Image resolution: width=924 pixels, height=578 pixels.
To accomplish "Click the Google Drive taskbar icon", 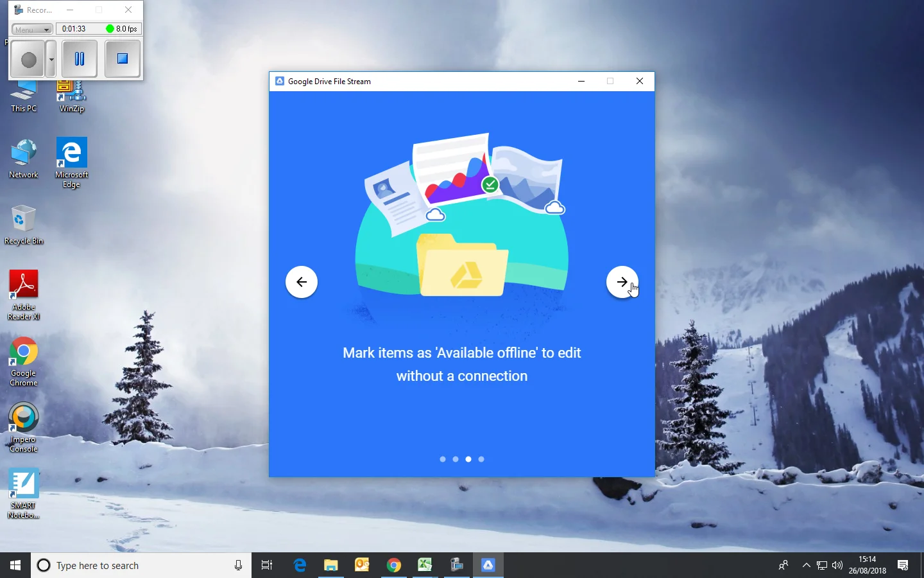I will (x=488, y=565).
